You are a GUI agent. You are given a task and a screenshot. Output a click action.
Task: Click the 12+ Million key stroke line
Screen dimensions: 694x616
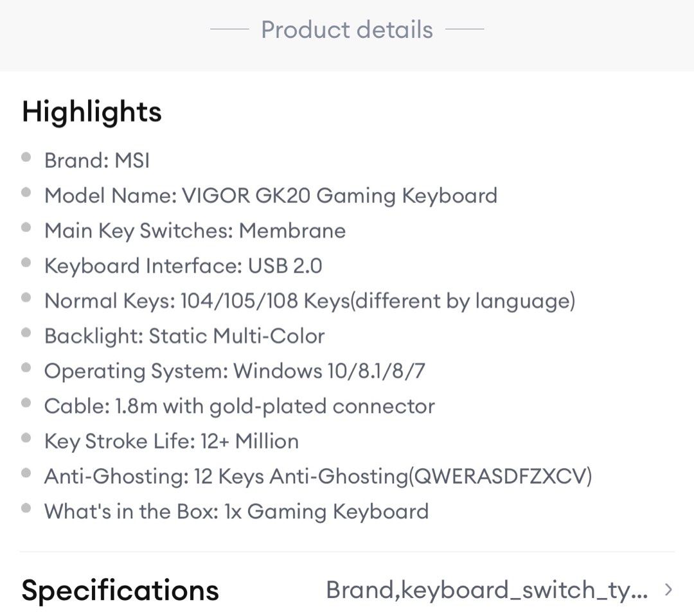(171, 441)
